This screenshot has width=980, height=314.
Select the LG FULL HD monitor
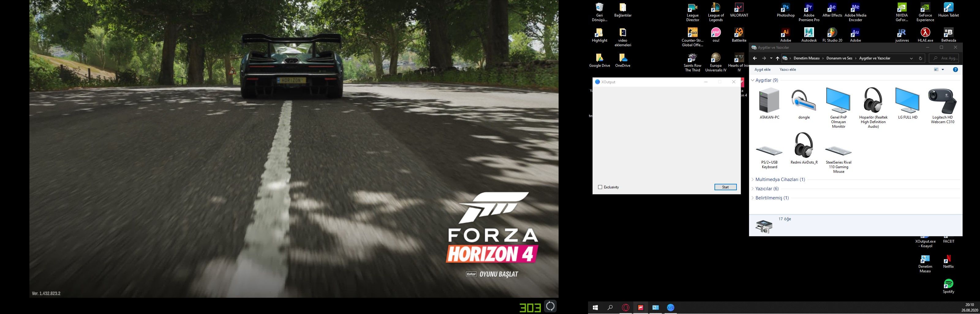point(908,104)
